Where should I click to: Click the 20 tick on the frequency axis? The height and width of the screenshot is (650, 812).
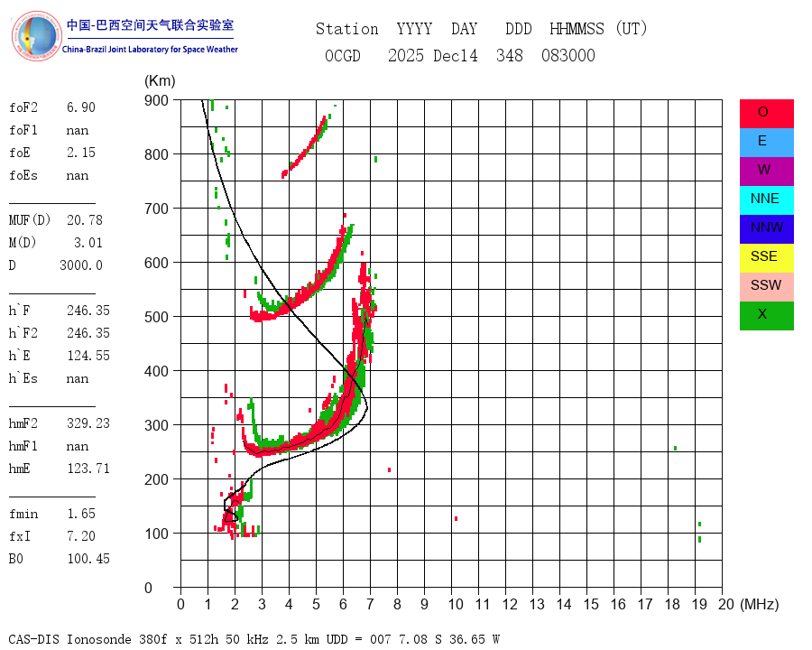click(726, 604)
